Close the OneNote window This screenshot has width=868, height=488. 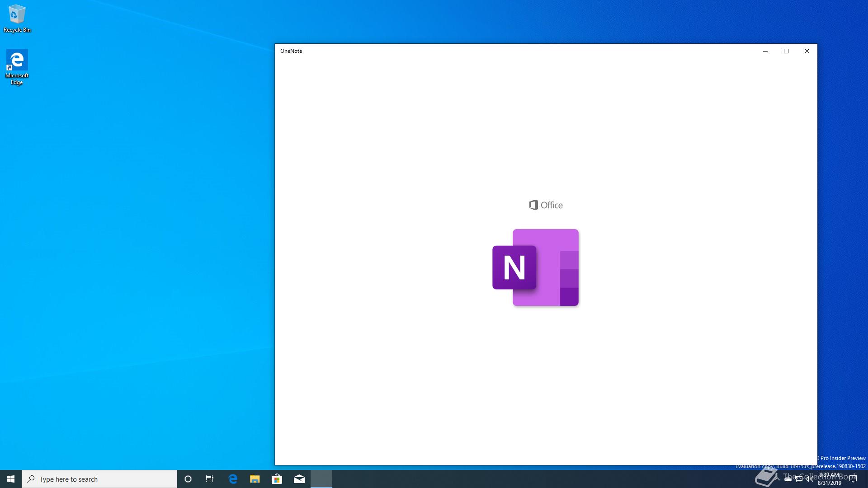click(807, 51)
